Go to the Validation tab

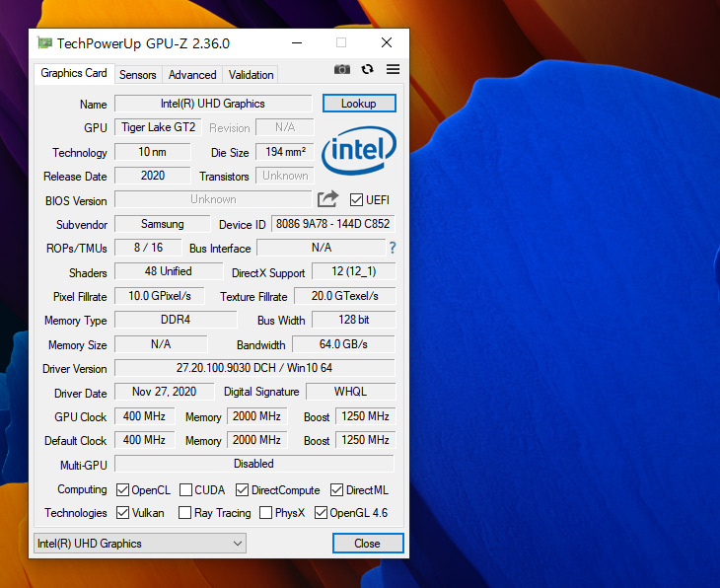[x=251, y=75]
